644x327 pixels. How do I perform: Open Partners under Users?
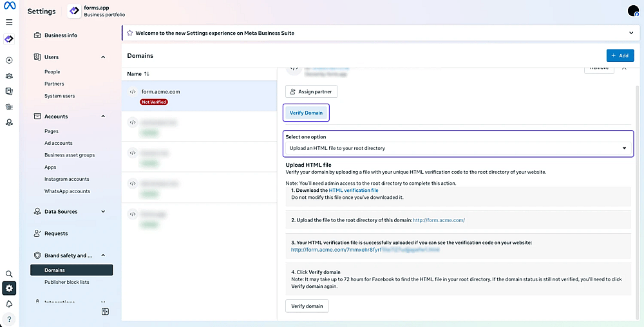54,84
